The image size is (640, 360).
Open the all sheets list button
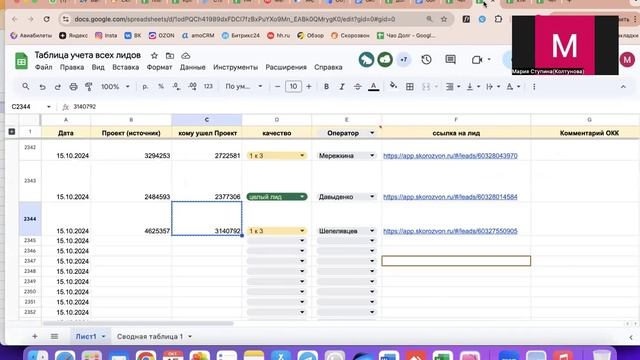(x=54, y=336)
